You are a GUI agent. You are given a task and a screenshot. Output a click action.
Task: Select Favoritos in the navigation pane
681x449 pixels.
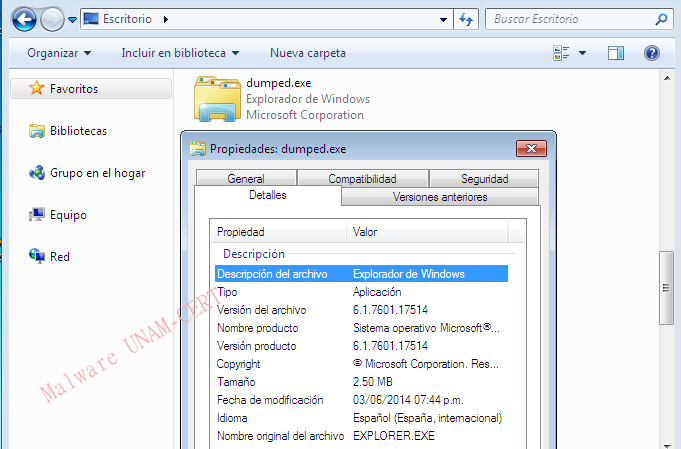tap(91, 89)
